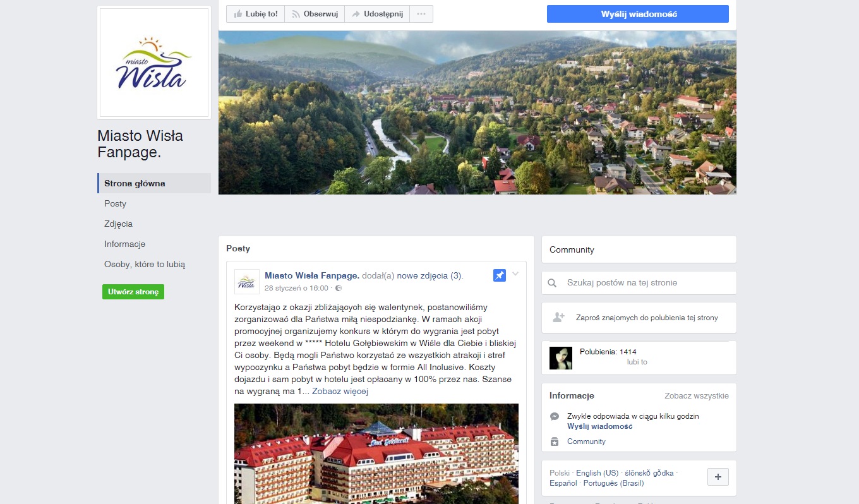Toggle Obserwuj to follow the page
Image resolution: width=859 pixels, height=504 pixels.
pos(315,14)
